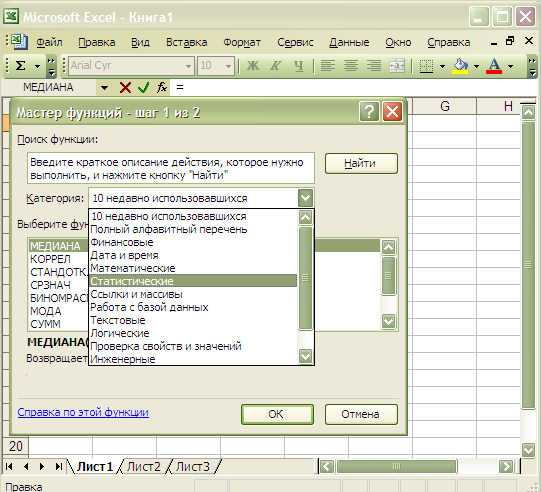
Task: Select 10 недавно использовавшихся in list
Action: click(x=193, y=217)
